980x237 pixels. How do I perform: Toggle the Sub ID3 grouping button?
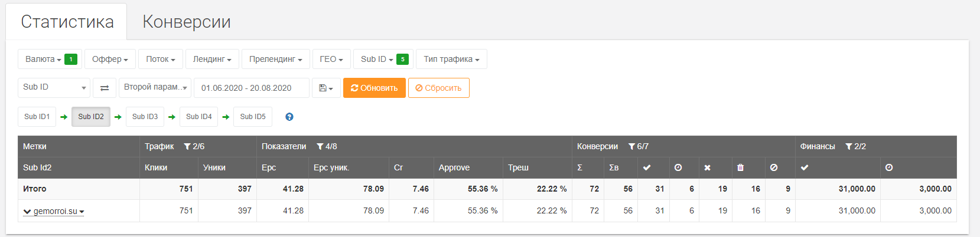[145, 117]
